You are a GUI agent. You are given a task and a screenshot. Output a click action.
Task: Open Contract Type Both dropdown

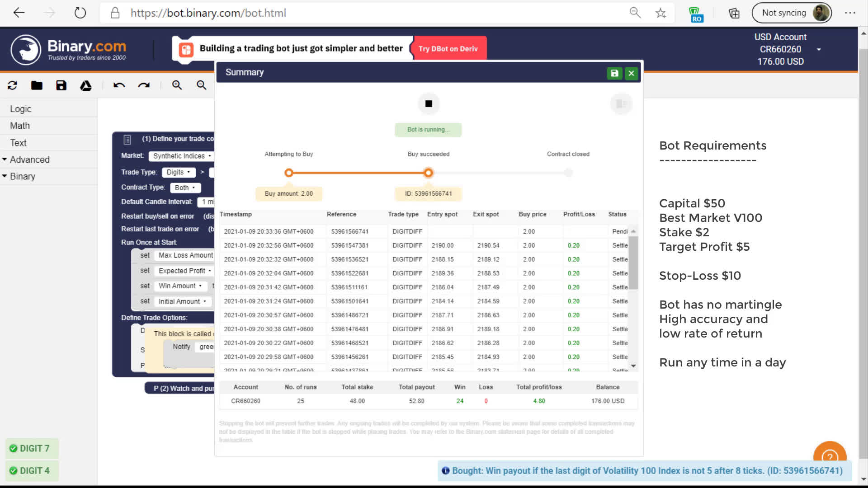(185, 188)
